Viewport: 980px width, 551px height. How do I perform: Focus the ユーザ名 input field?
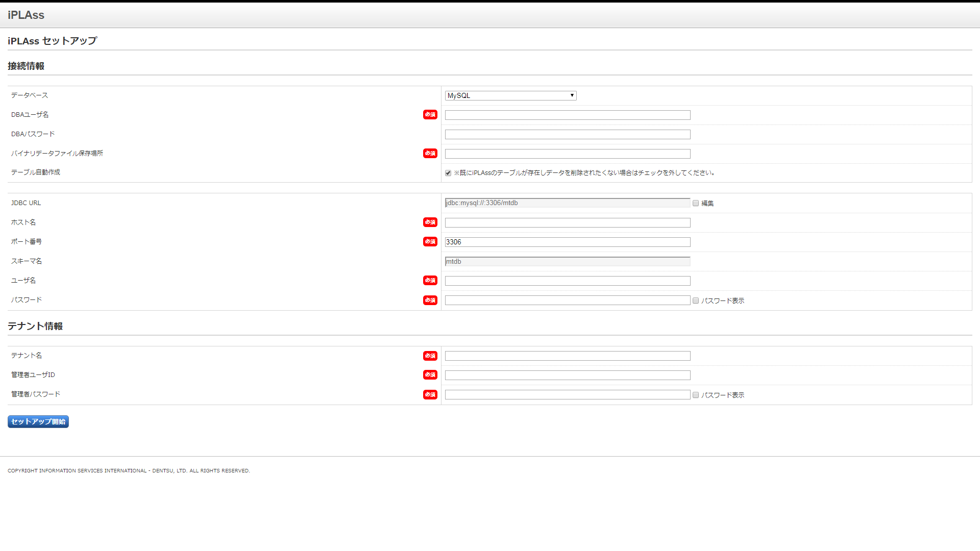coord(568,281)
